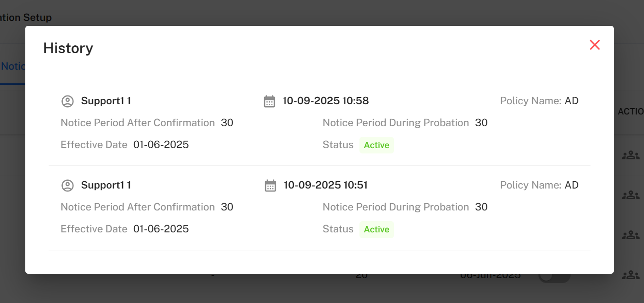This screenshot has height=303, width=644.
Task: Switch to the partially hidden Notice tab
Action: [x=13, y=66]
